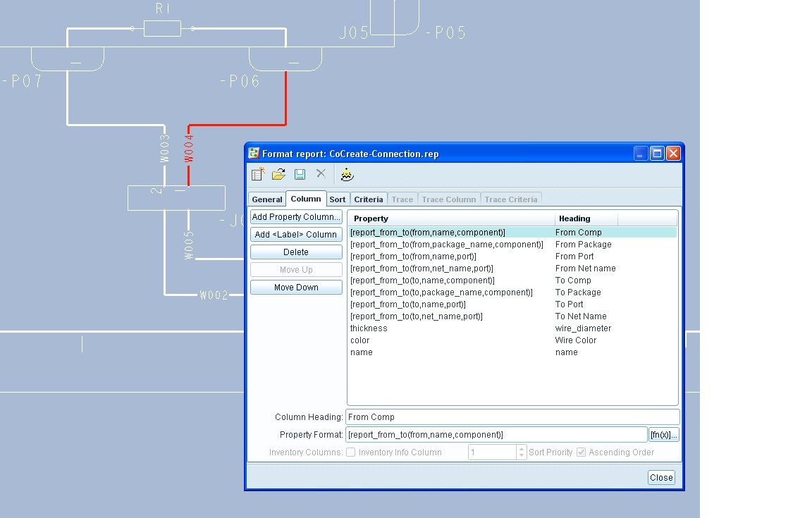Image resolution: width=812 pixels, height=518 pixels.
Task: Click the disabled Trace tab
Action: pos(402,199)
